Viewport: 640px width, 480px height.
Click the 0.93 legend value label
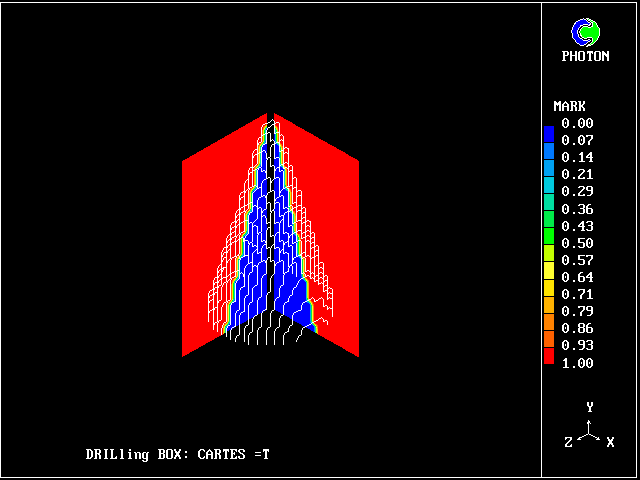(577, 345)
